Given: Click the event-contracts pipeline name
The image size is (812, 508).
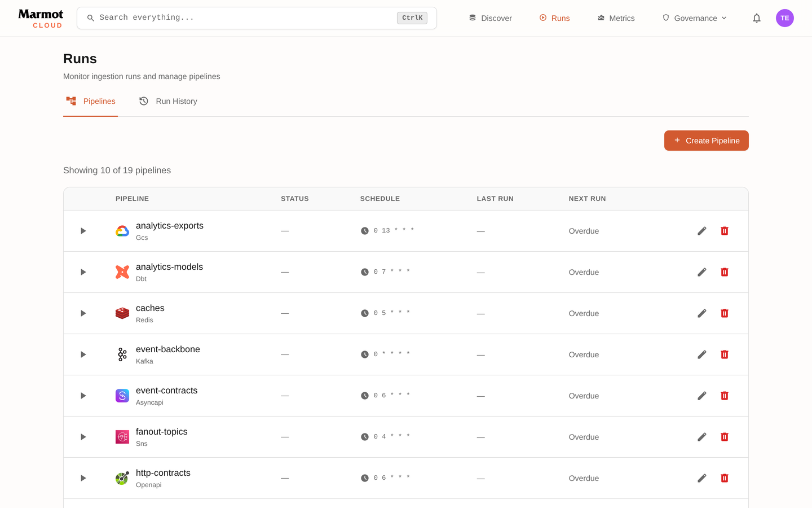Looking at the screenshot, I should 167,391.
